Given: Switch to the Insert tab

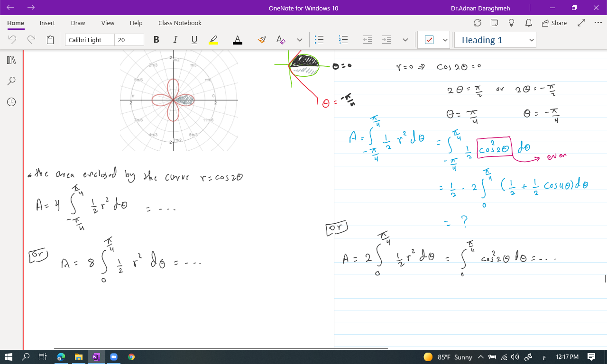Looking at the screenshot, I should (47, 23).
